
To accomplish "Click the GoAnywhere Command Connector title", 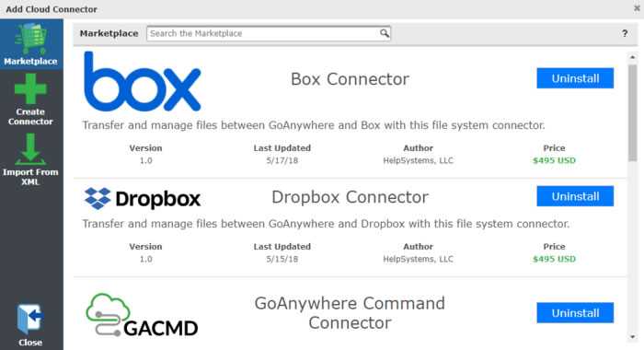I will (350, 313).
